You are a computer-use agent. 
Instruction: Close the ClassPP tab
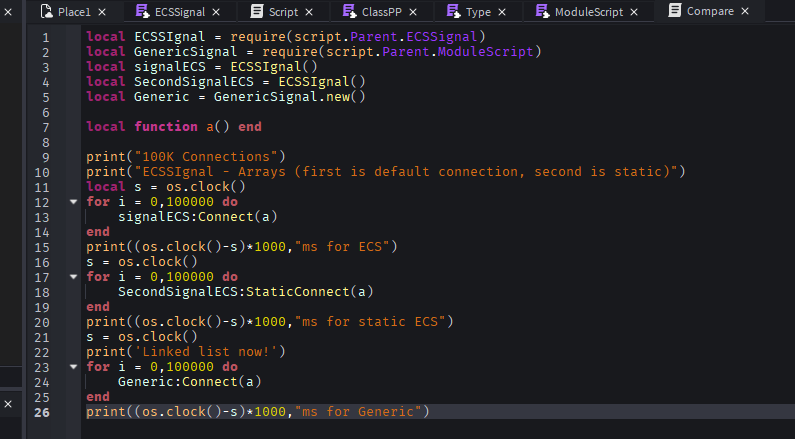coord(413,12)
